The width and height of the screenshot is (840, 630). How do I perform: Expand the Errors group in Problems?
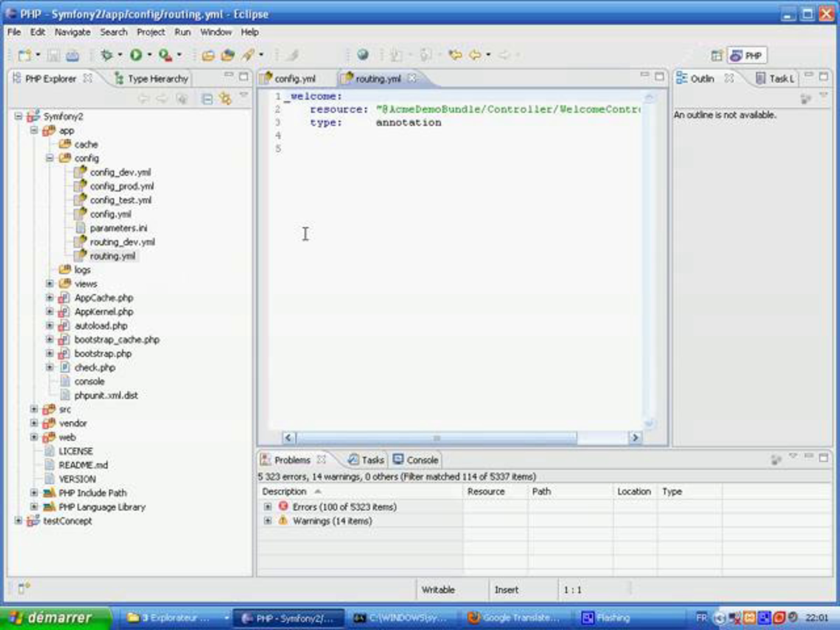(x=268, y=507)
